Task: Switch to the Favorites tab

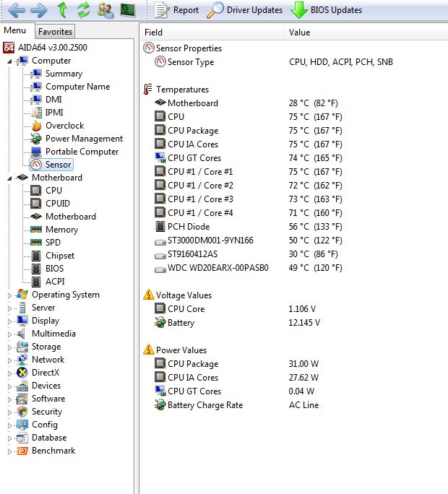Action: [55, 32]
